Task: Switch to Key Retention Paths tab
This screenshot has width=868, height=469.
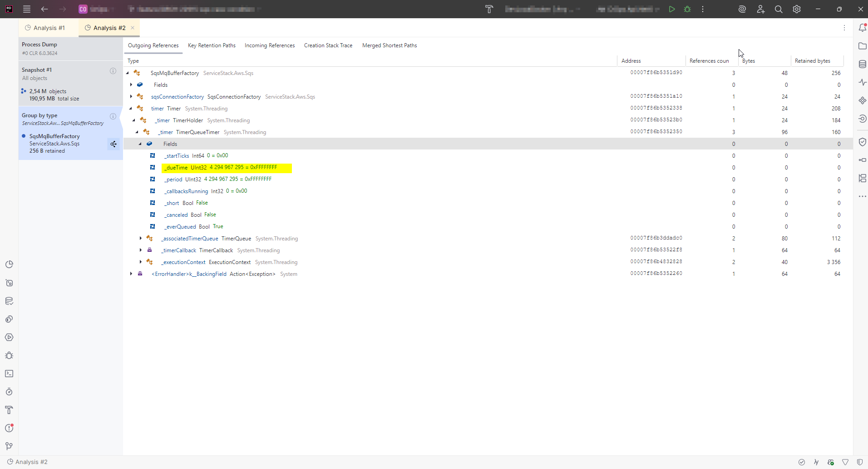Action: click(x=212, y=45)
